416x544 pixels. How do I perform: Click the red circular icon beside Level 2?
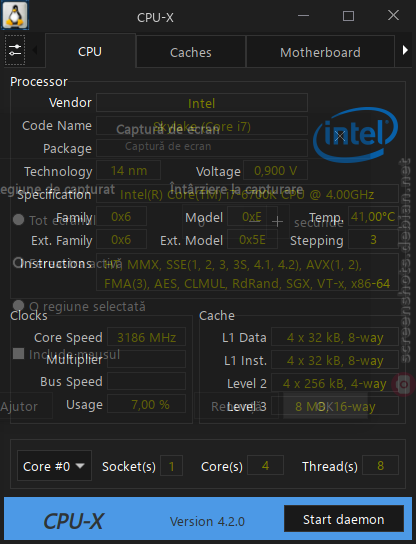click(404, 384)
